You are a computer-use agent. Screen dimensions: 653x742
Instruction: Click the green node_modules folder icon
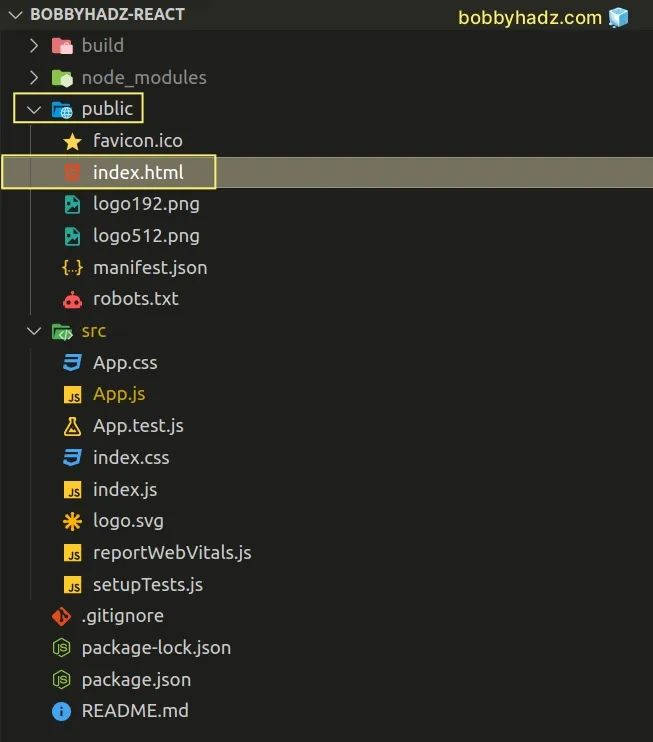click(x=62, y=78)
